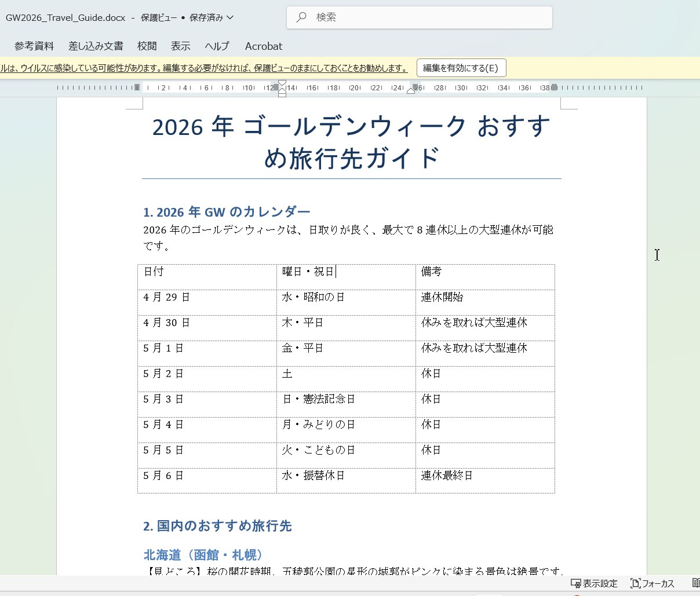Switch to reading mode via the book icon
The image size is (700, 596).
point(695,584)
